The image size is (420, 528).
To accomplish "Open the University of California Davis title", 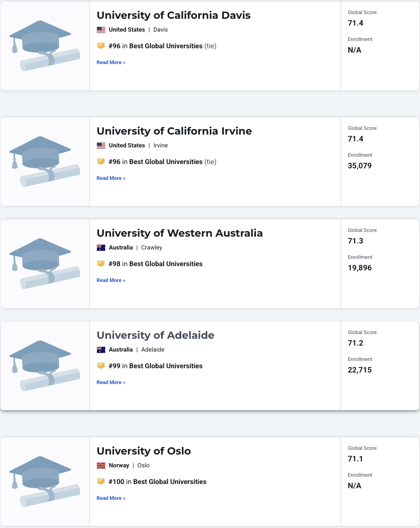I will click(173, 15).
